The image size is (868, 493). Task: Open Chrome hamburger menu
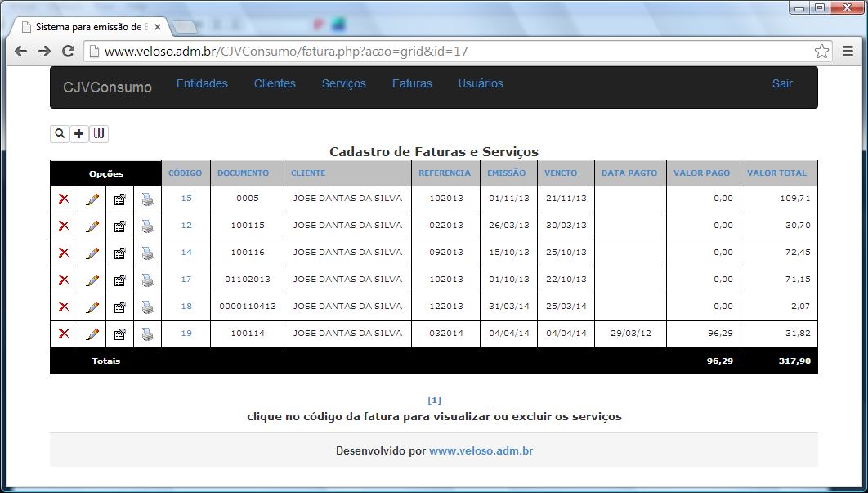848,52
